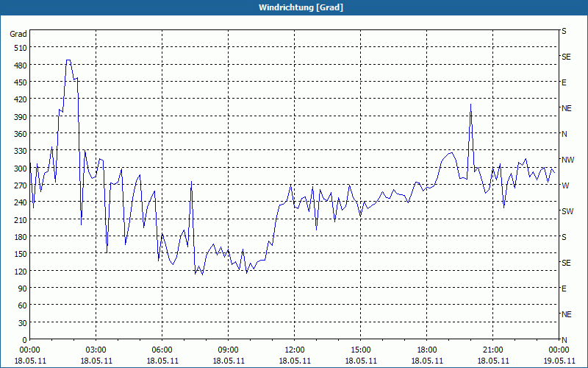
Task: Click the 360 y-axis label
Action: (x=21, y=134)
